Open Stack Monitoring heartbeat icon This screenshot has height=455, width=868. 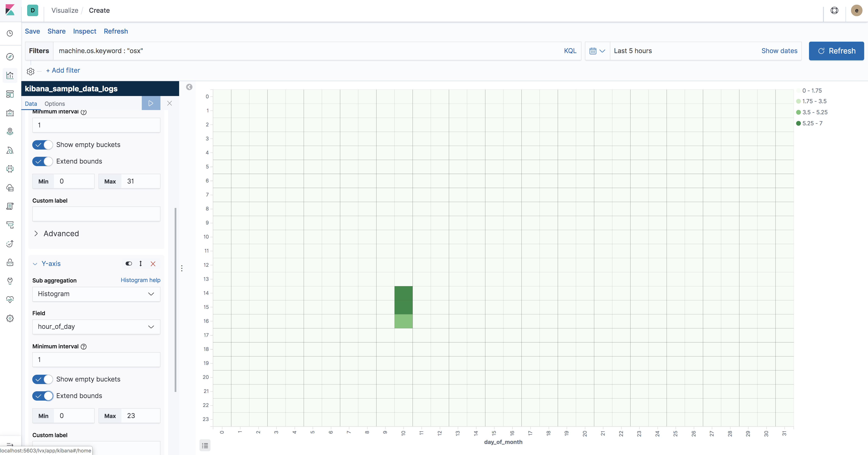pos(10,299)
